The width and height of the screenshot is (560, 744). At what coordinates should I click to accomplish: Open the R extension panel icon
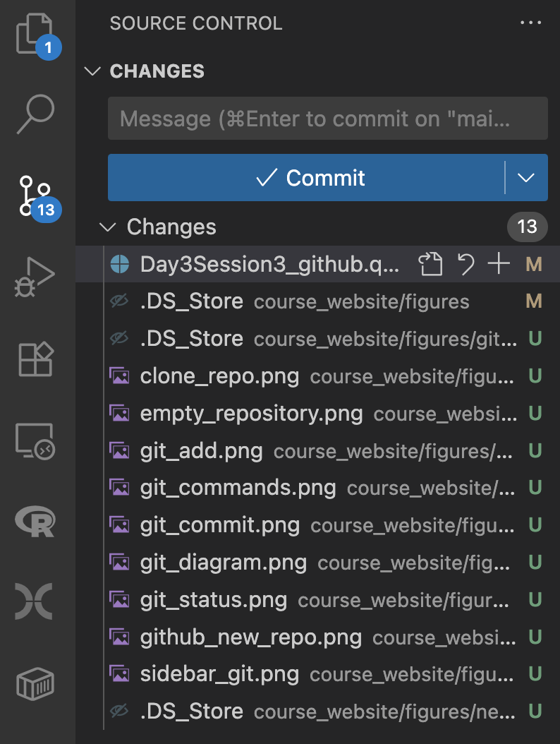point(35,521)
